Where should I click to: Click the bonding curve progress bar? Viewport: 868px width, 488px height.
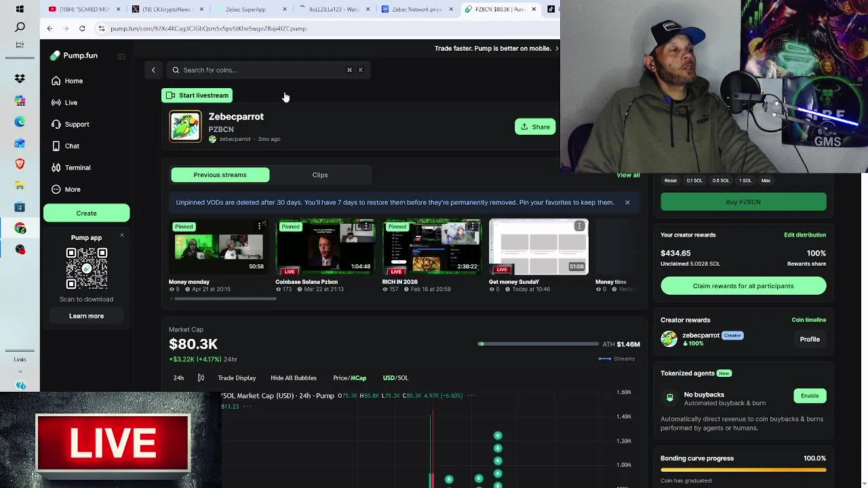point(743,470)
